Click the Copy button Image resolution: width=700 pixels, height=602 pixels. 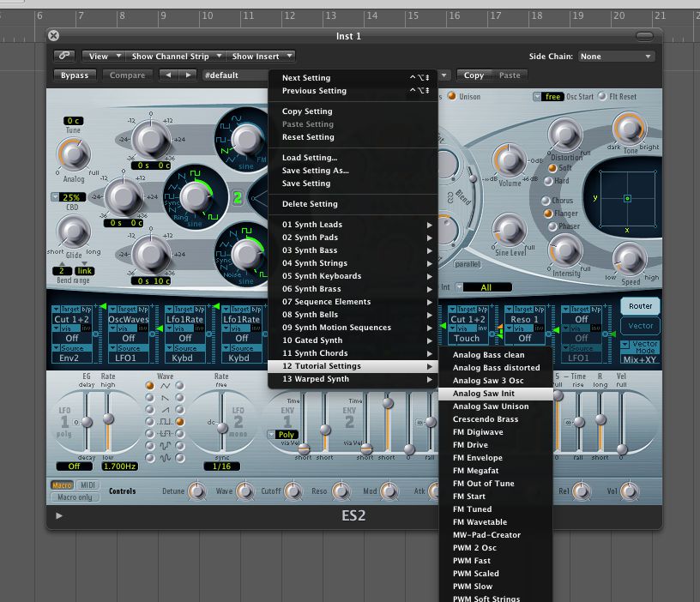coord(474,75)
